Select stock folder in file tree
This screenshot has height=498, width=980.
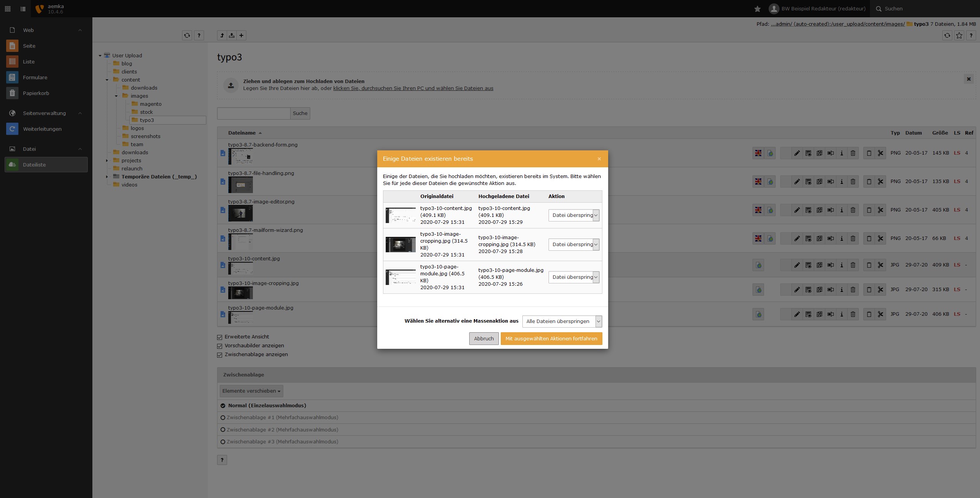[146, 112]
